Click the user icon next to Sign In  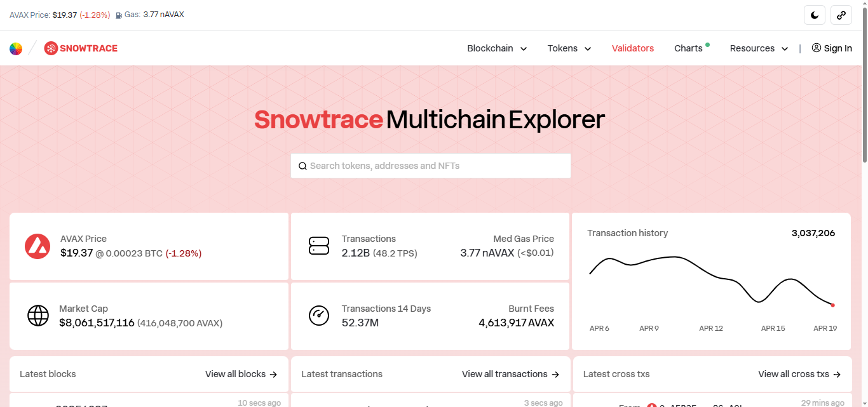pos(817,48)
